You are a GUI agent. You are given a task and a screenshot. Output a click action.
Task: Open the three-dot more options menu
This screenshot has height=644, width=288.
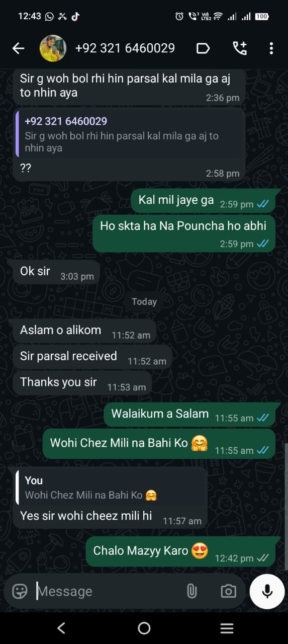271,48
